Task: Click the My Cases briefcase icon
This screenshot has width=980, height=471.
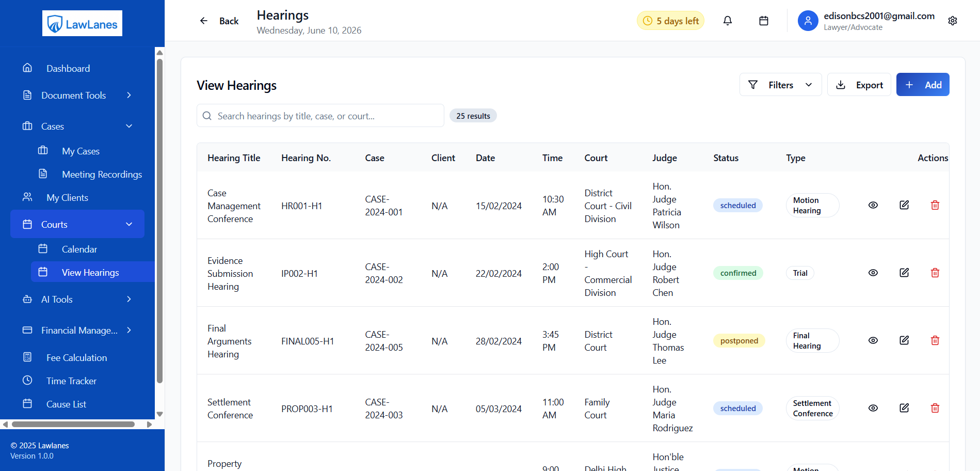Action: click(x=43, y=150)
